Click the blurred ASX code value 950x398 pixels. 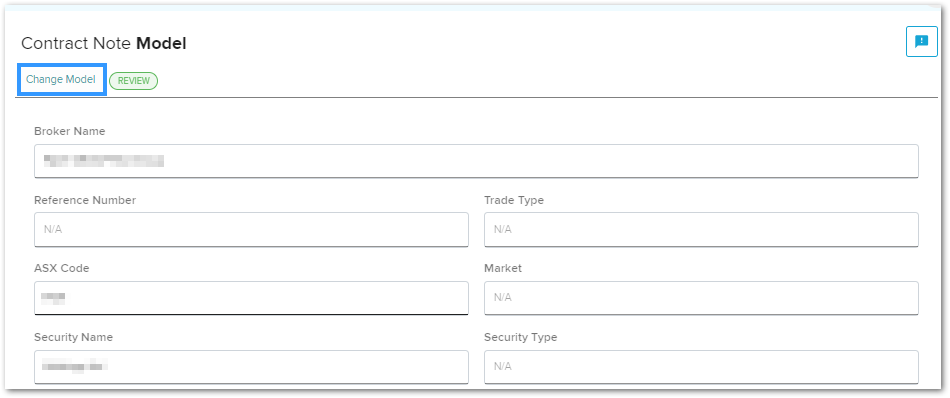pyautogui.click(x=53, y=297)
